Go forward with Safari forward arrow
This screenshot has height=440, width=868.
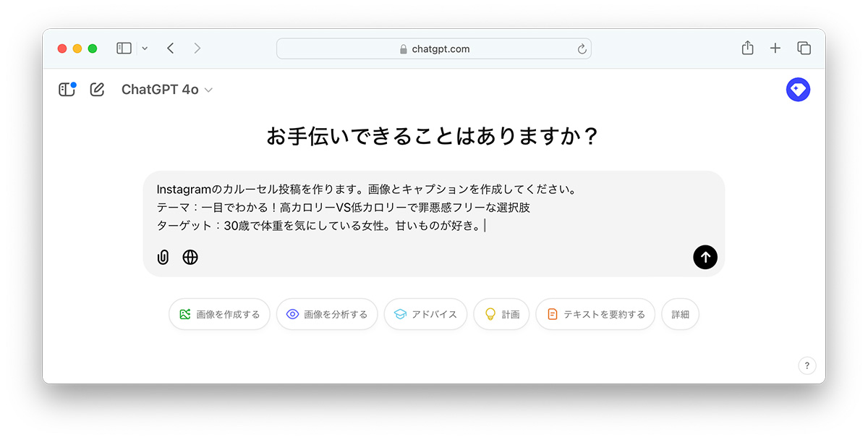(x=197, y=48)
